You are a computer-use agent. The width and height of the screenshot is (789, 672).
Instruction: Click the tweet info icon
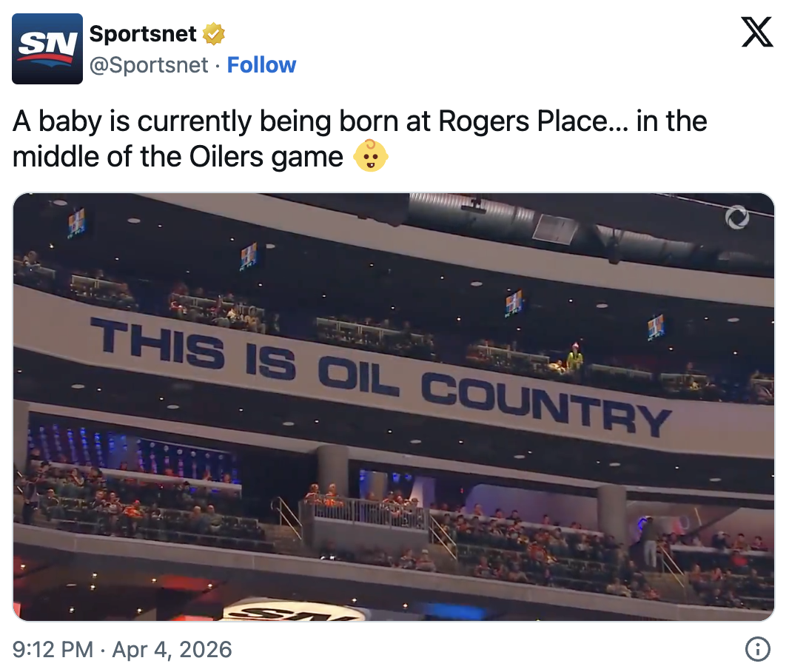[756, 650]
